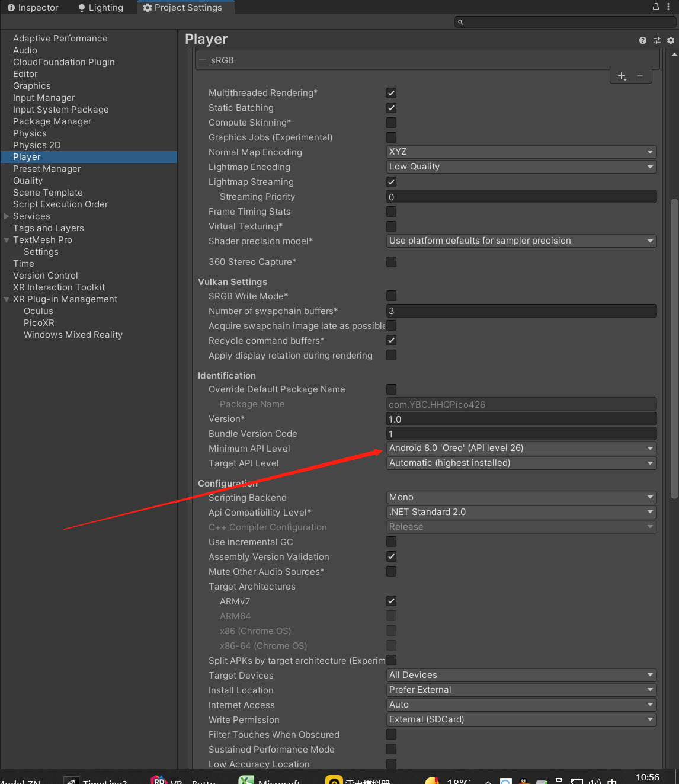The width and height of the screenshot is (679, 784).
Task: Open the Player settings gear menu
Action: [x=671, y=40]
